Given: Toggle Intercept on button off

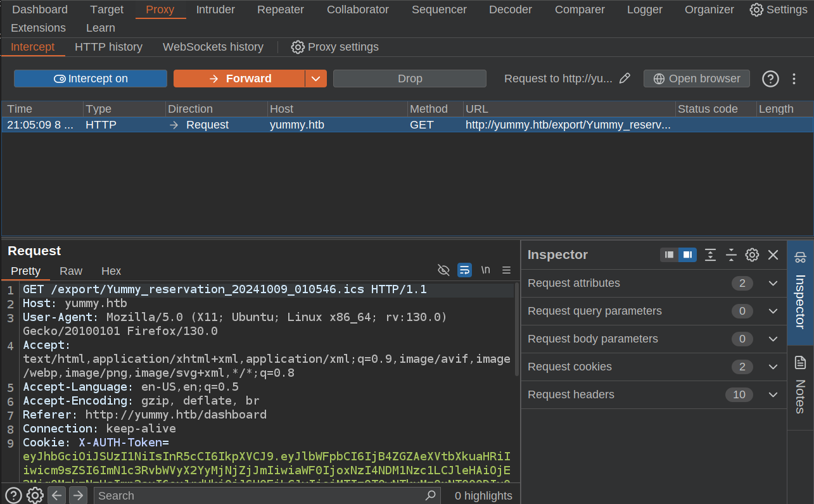Looking at the screenshot, I should click(91, 79).
